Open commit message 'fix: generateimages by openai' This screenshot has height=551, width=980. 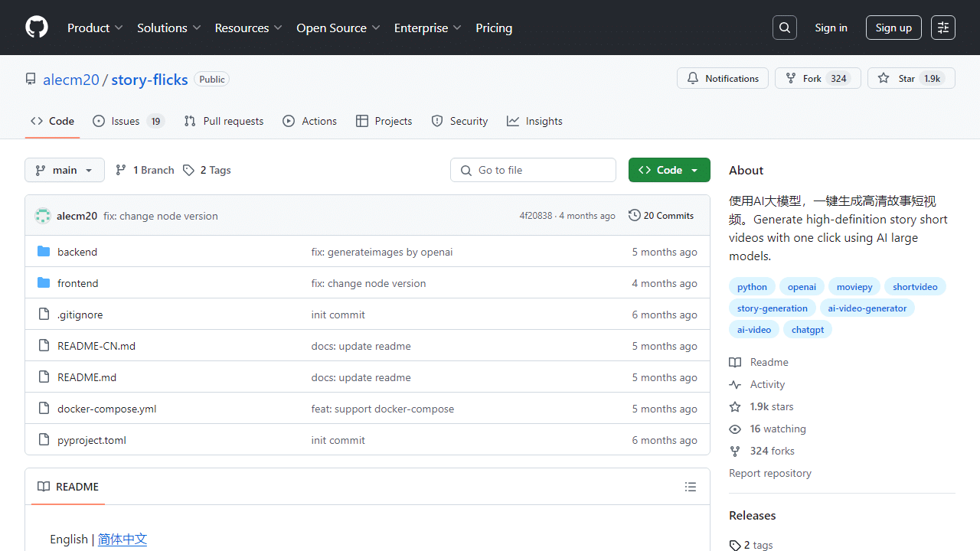point(382,252)
